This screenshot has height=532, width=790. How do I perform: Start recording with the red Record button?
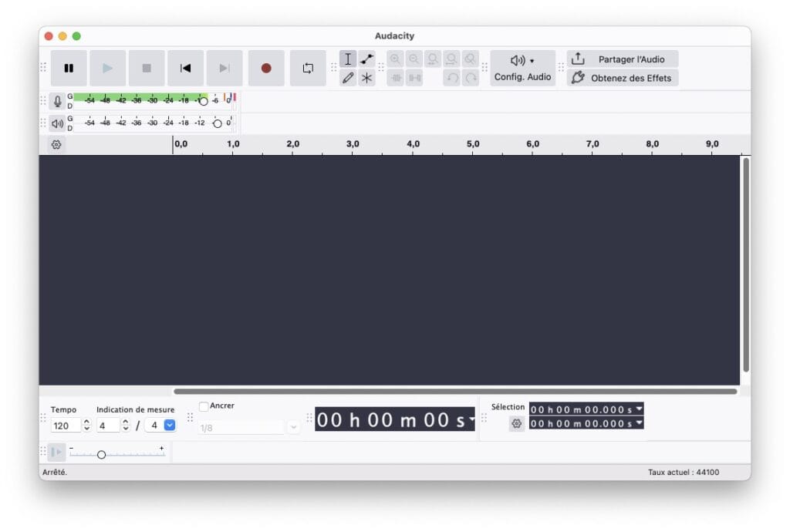click(266, 68)
